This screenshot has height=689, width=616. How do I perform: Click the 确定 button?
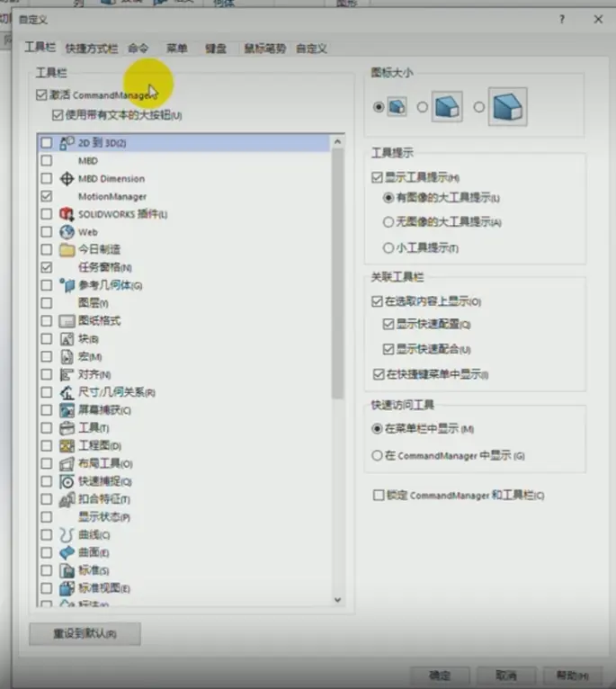[x=440, y=676]
